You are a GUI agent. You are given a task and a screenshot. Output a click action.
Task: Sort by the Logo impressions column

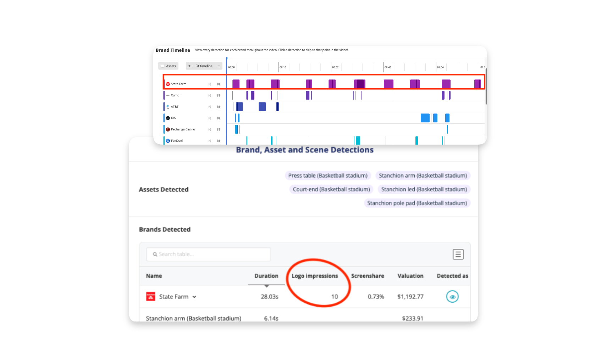tap(315, 276)
